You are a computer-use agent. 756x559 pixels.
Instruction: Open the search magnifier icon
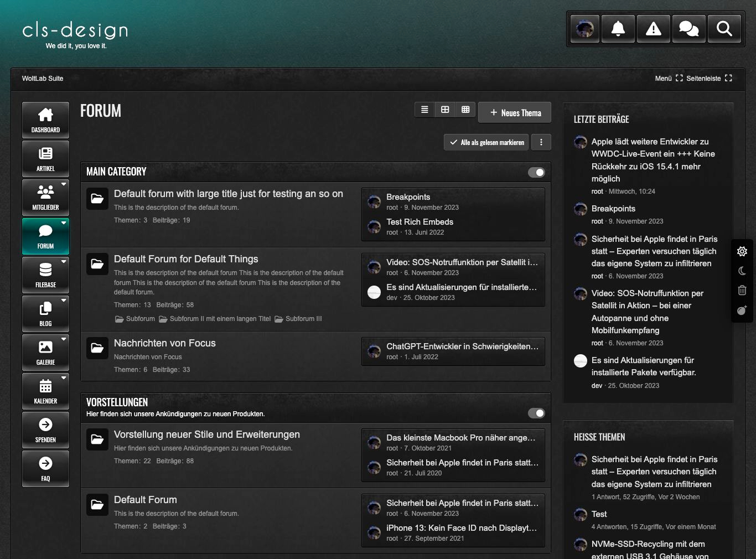[724, 29]
